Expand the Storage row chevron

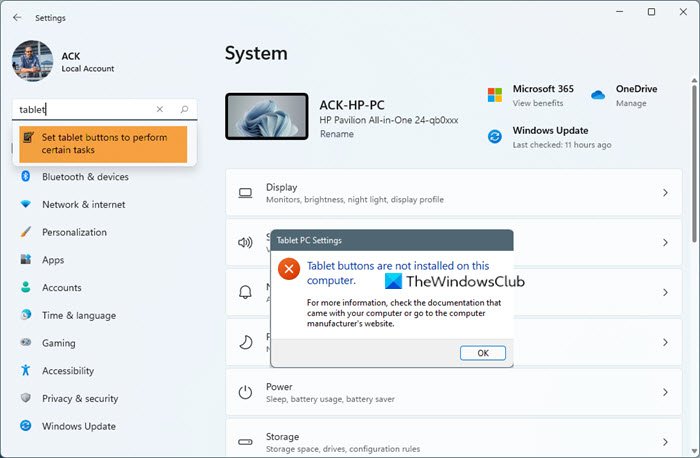click(665, 442)
